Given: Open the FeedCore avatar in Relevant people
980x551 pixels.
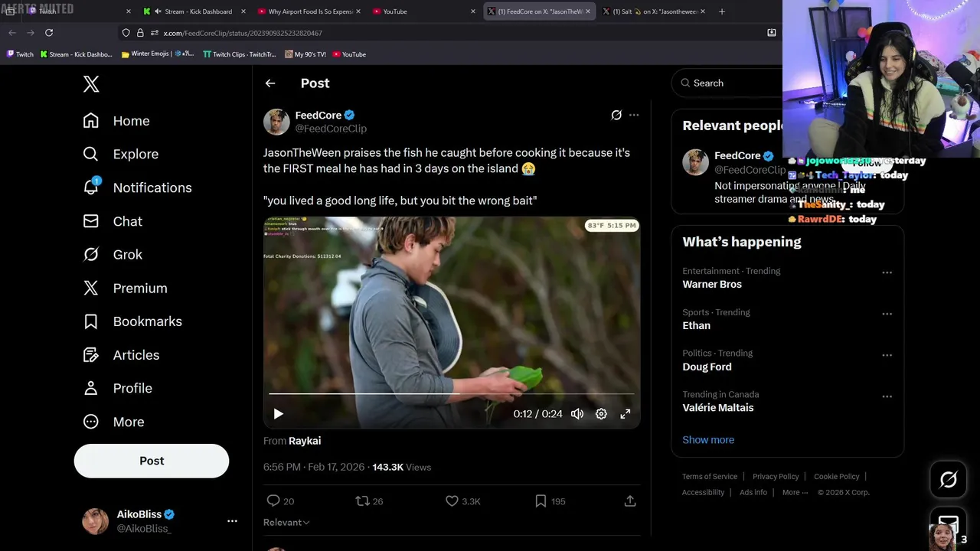Looking at the screenshot, I should coord(695,162).
